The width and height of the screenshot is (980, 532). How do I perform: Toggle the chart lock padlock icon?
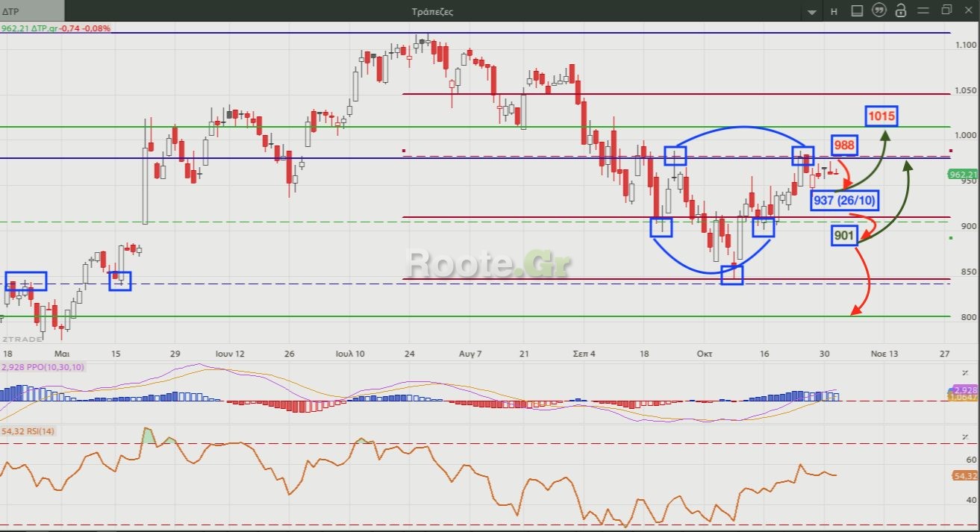coord(901,11)
